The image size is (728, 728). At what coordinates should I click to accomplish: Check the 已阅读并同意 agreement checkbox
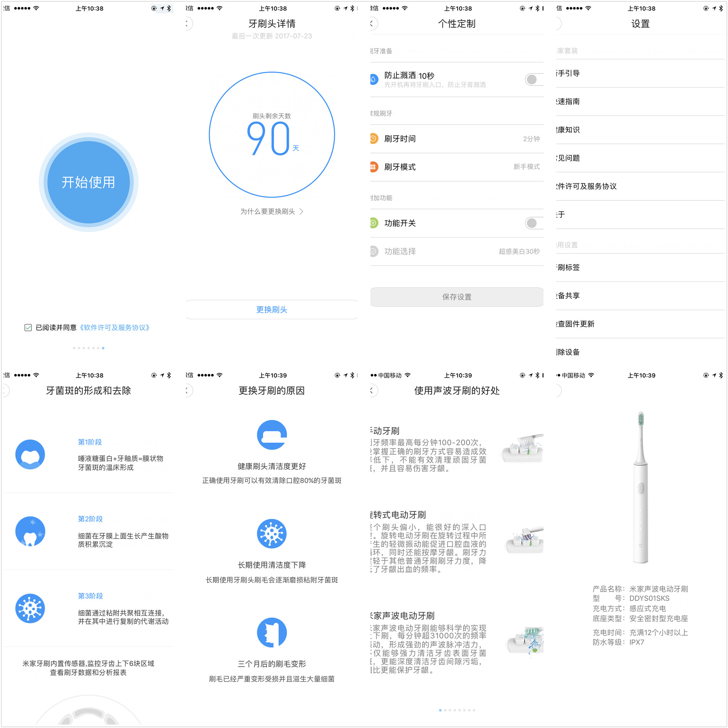click(x=28, y=327)
